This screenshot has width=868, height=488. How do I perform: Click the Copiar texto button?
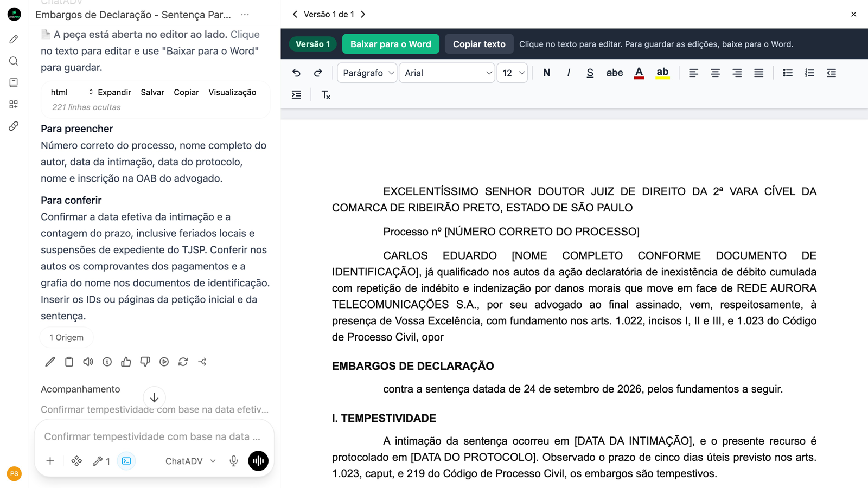click(x=479, y=44)
